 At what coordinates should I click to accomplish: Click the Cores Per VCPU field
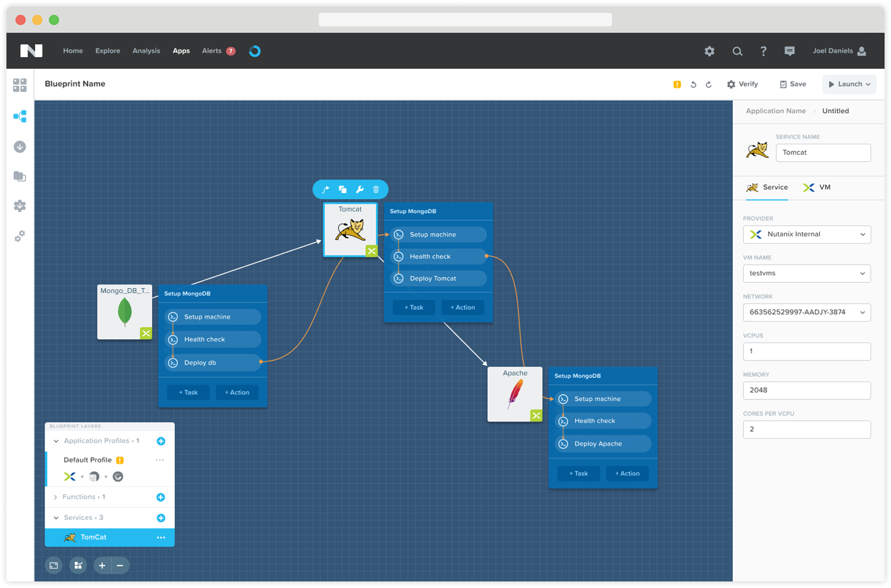pyautogui.click(x=807, y=429)
